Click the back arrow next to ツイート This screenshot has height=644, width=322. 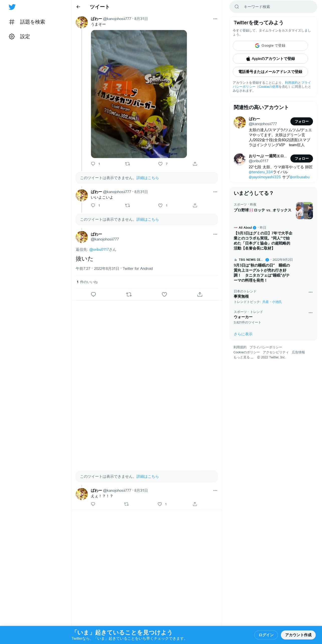78,7
